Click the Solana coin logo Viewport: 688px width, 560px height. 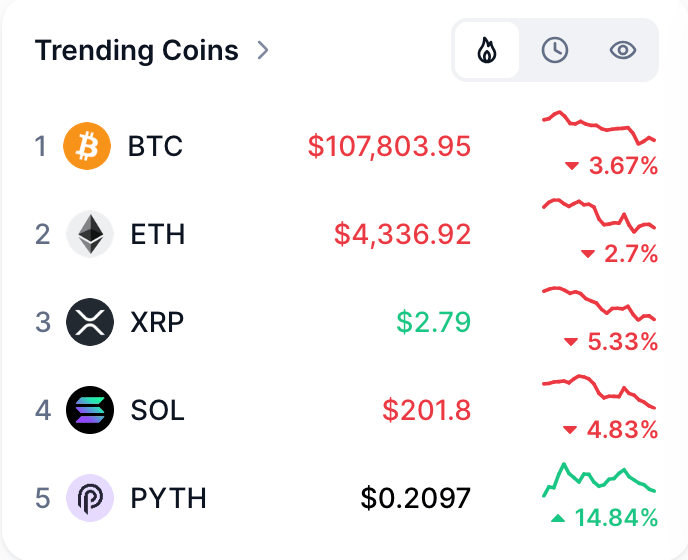[89, 410]
